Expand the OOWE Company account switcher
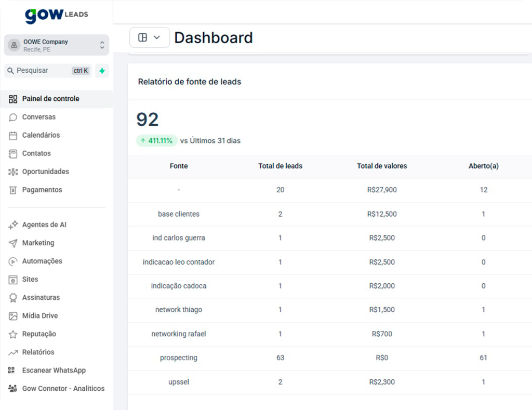The height and width of the screenshot is (410, 532). 57,45
